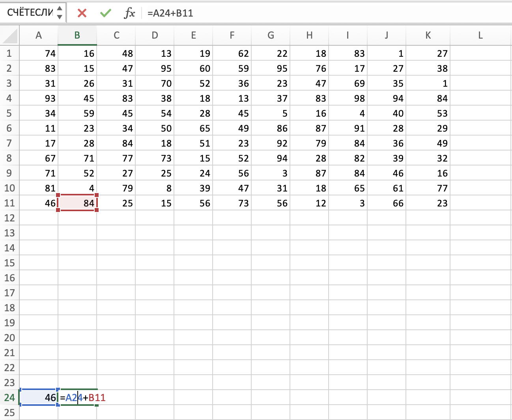
Task: Confirm the formula with green checkmark
Action: pos(105,13)
